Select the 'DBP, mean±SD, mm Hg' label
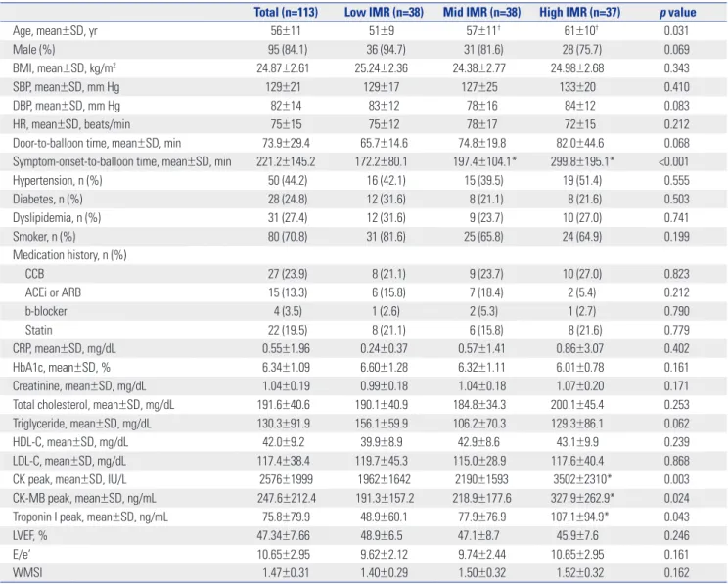 pos(67,106)
